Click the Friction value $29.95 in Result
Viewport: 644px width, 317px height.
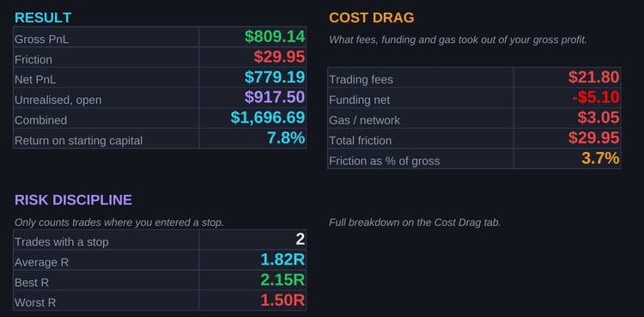click(x=279, y=57)
